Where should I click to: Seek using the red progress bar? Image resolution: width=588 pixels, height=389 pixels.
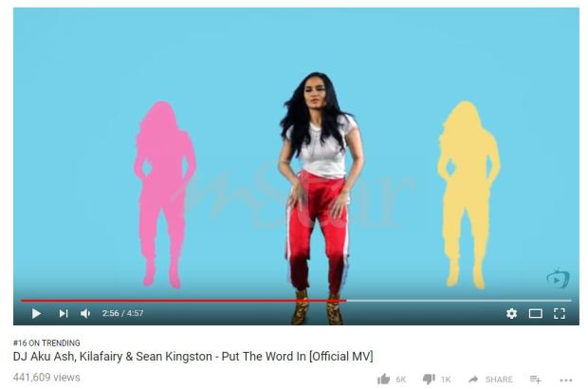184,301
